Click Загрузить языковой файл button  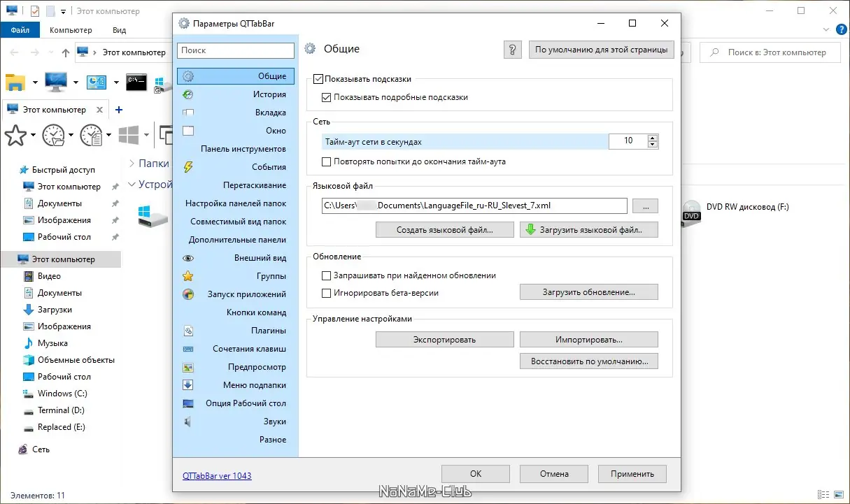[x=589, y=229]
